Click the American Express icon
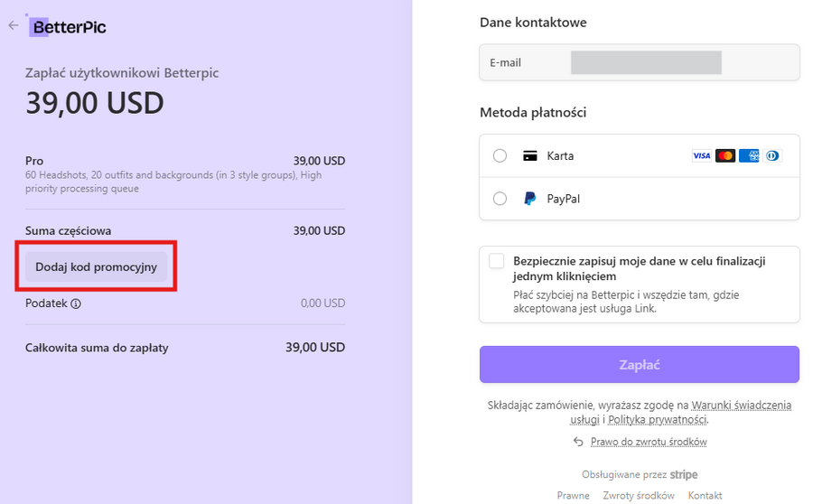 (748, 156)
